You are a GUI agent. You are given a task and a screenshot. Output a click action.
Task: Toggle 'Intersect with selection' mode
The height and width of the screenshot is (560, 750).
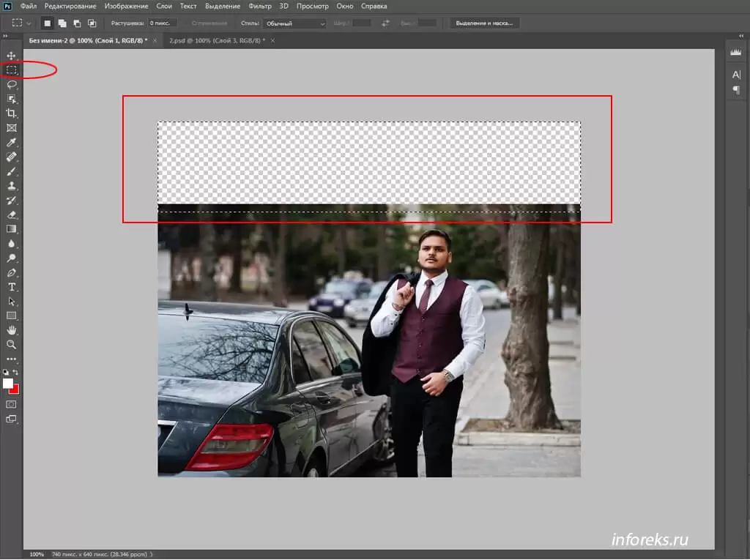(x=92, y=23)
